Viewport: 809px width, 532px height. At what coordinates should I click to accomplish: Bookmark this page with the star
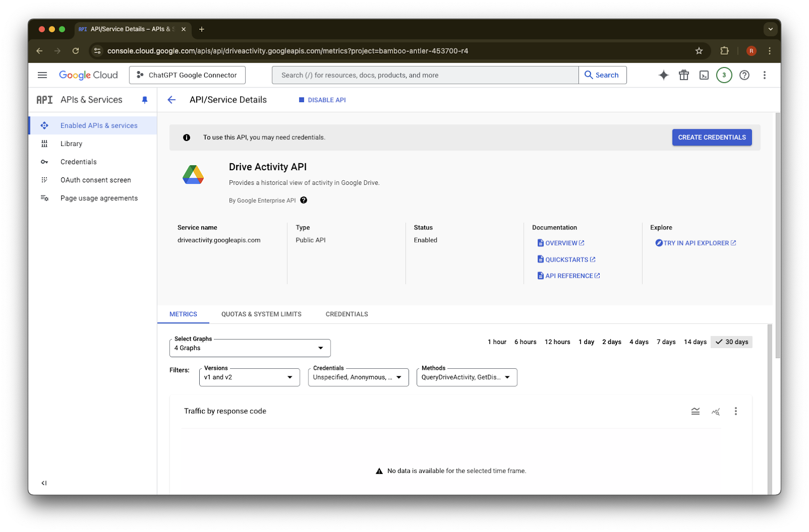click(x=699, y=51)
